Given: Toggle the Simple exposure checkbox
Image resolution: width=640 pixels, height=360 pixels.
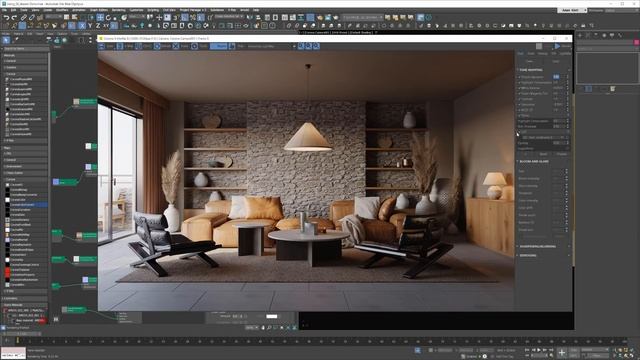Looking at the screenshot, I should [519, 77].
